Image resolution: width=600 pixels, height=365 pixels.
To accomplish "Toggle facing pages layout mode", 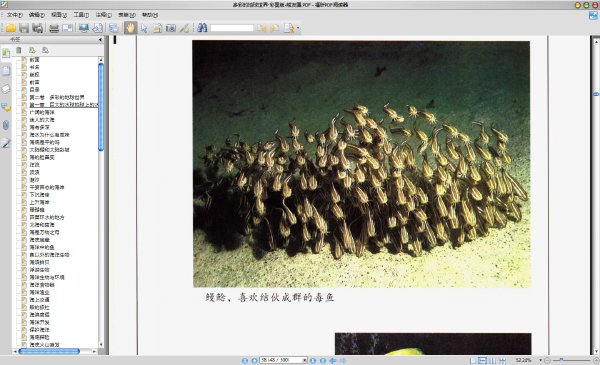I will (x=492, y=360).
